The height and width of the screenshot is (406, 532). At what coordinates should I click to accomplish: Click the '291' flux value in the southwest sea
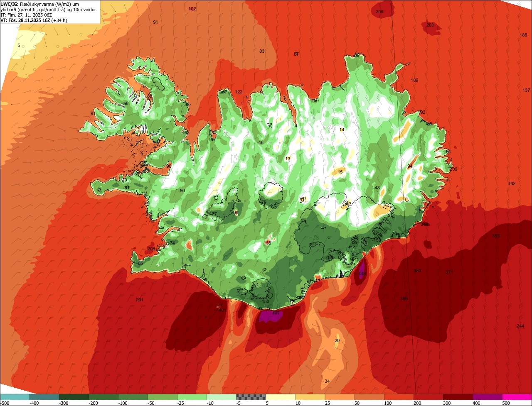click(x=140, y=300)
